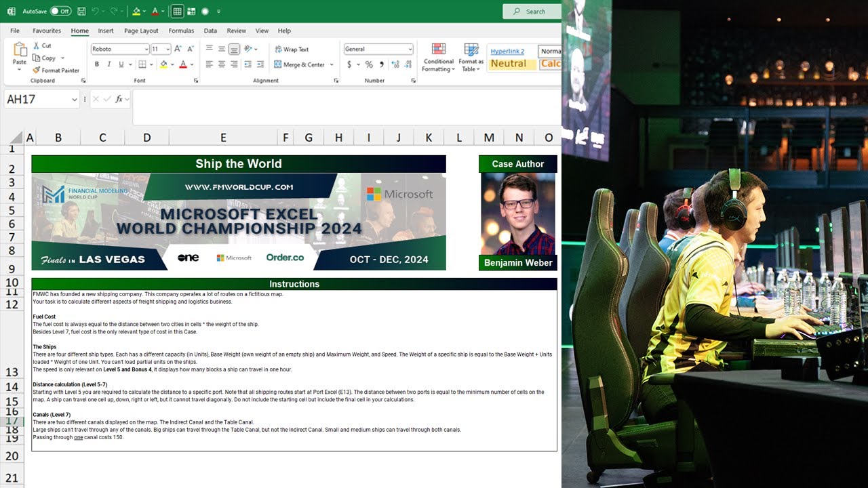Click the Borders grid icon
This screenshot has width=868, height=488.
pos(142,64)
